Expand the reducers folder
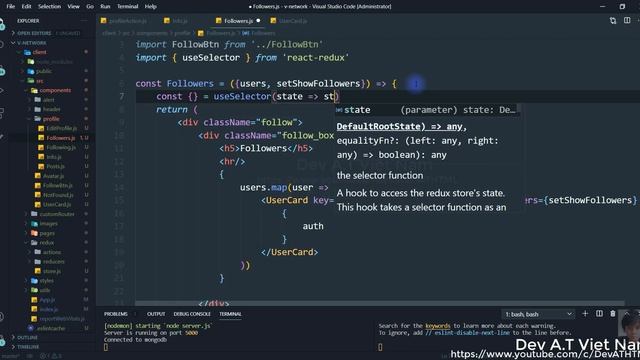 [53, 262]
